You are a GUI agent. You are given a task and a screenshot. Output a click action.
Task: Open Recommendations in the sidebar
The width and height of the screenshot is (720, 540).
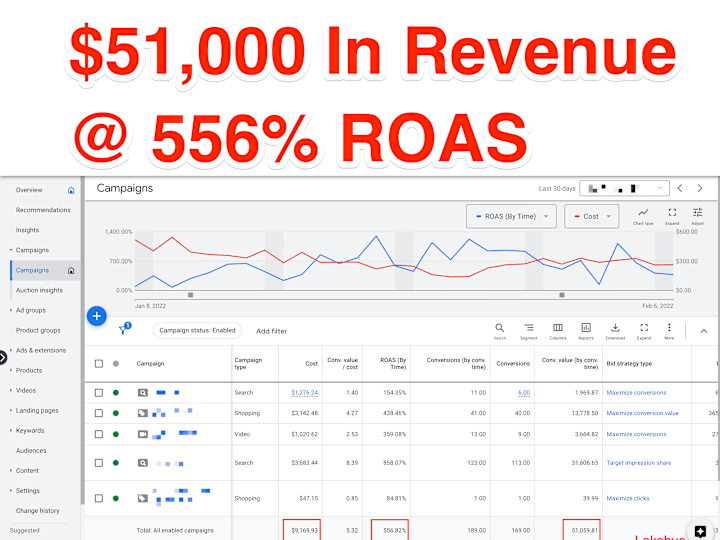coord(43,210)
